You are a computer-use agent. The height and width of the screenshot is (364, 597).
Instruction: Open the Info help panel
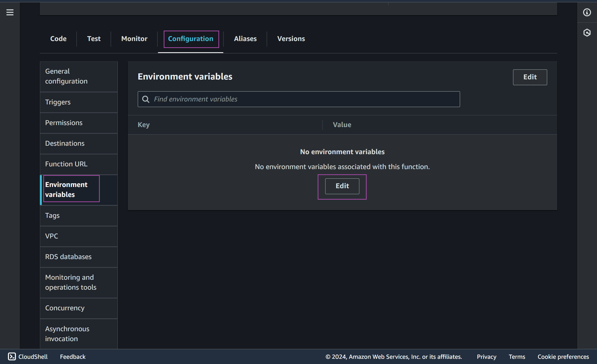coord(587,12)
